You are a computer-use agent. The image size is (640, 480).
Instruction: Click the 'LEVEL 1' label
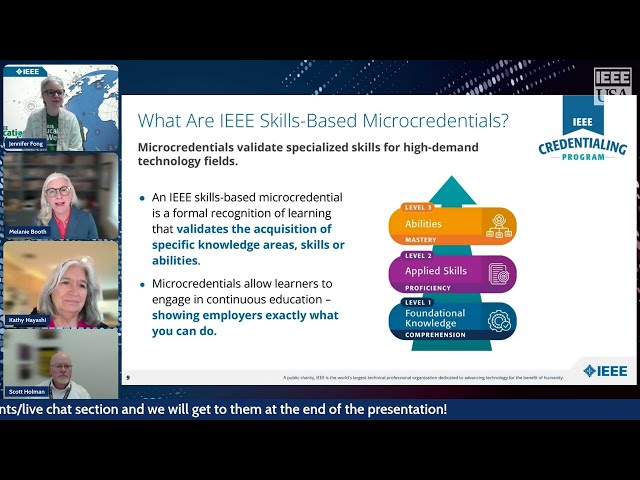click(418, 302)
